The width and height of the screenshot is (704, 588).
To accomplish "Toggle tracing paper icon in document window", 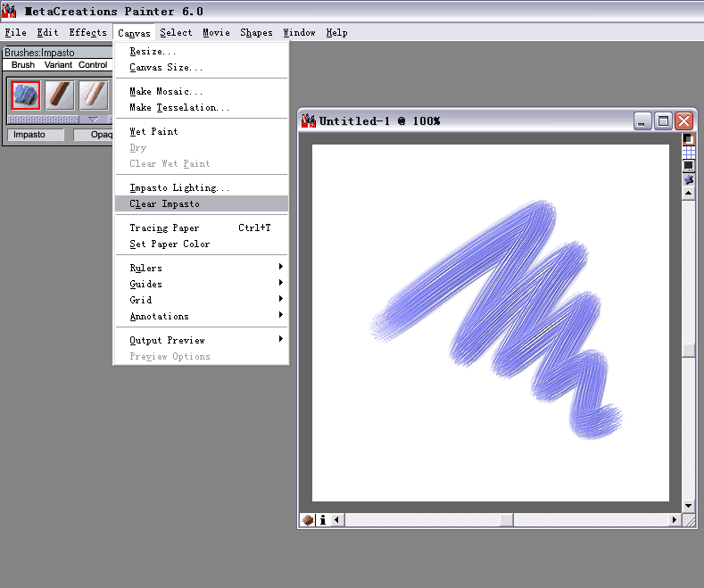I will click(688, 139).
